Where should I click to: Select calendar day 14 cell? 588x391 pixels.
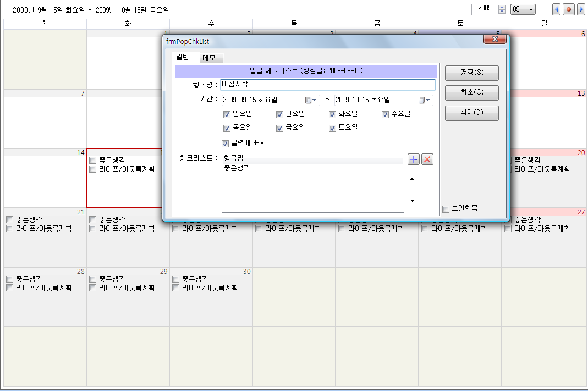click(x=45, y=178)
